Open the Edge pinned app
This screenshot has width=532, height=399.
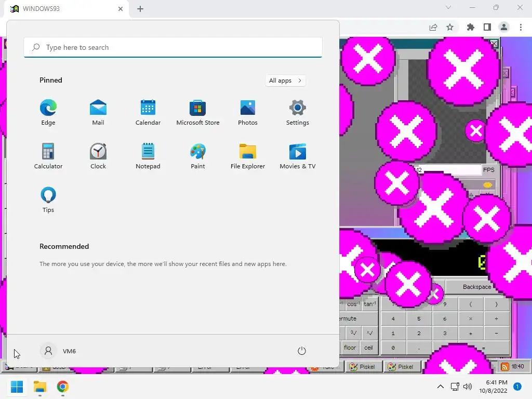(48, 112)
